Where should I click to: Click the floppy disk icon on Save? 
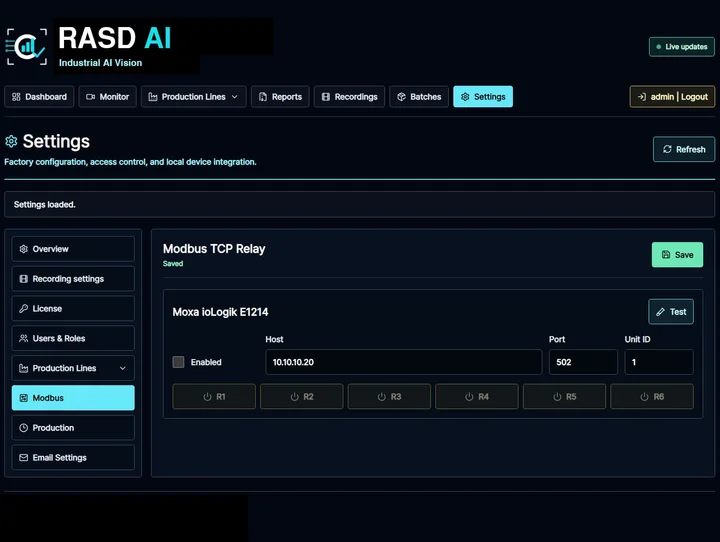[666, 254]
